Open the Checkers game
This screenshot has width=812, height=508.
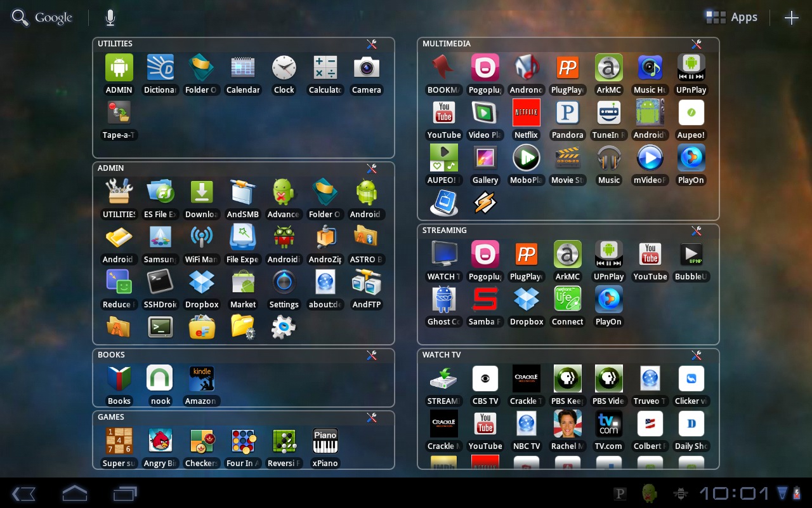tap(202, 448)
